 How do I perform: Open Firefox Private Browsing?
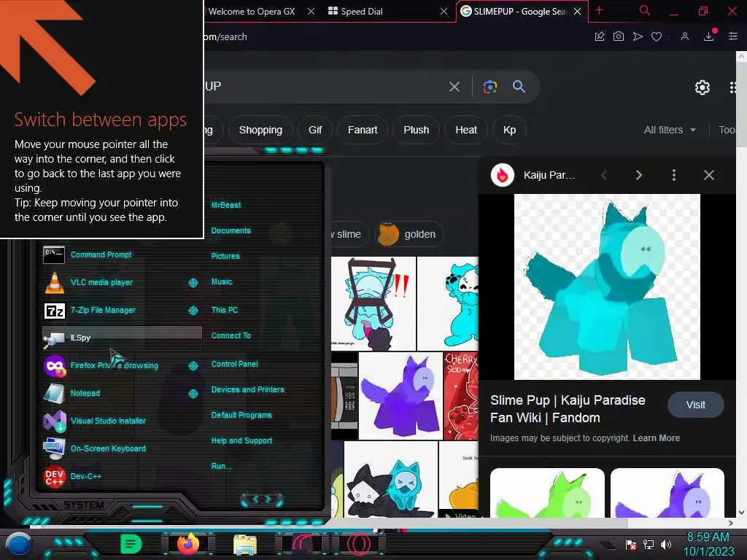122,365
